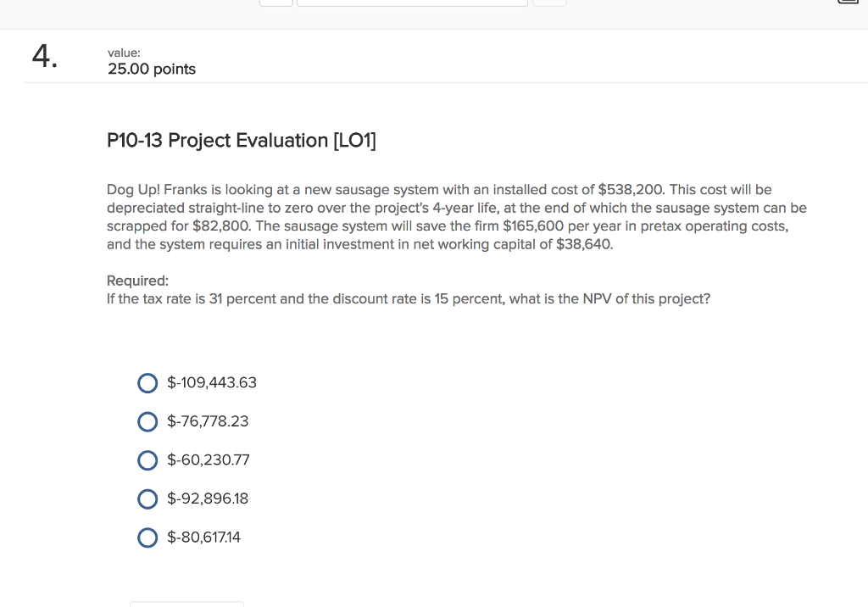Click the button at the bottom of the page

[x=186, y=604]
